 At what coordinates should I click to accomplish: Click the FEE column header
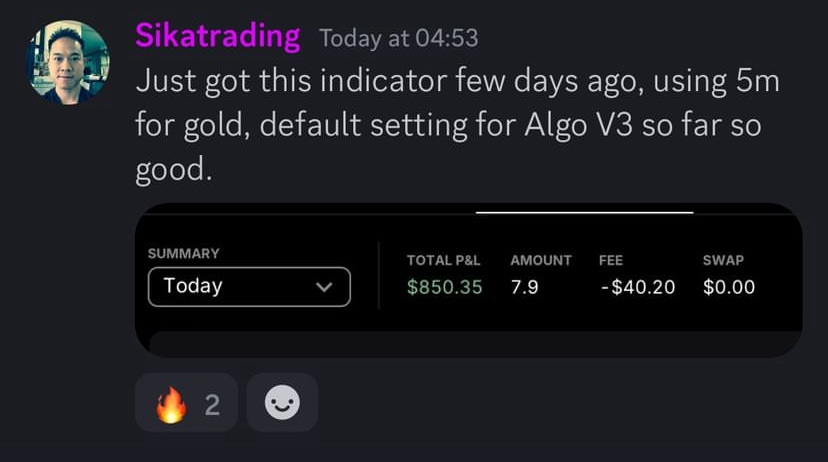pyautogui.click(x=611, y=260)
